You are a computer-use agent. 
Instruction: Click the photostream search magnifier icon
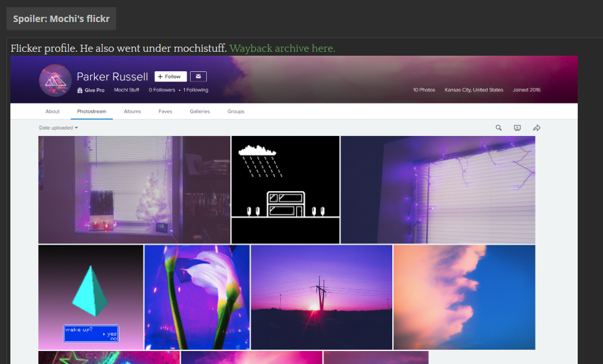click(499, 128)
